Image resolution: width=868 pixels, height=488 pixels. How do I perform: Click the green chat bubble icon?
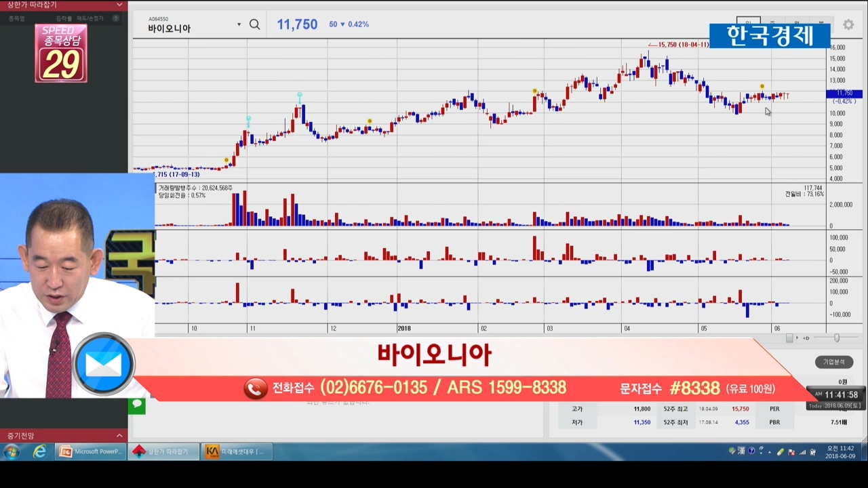[137, 405]
